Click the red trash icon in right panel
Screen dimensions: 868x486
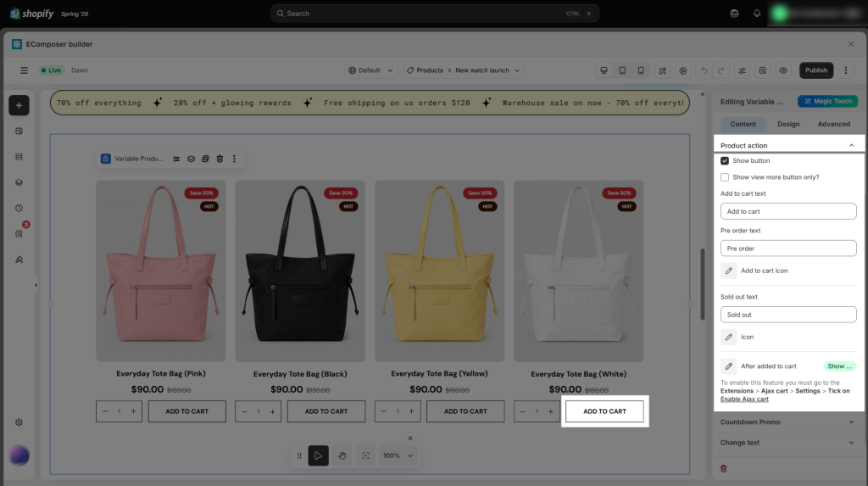pyautogui.click(x=724, y=469)
